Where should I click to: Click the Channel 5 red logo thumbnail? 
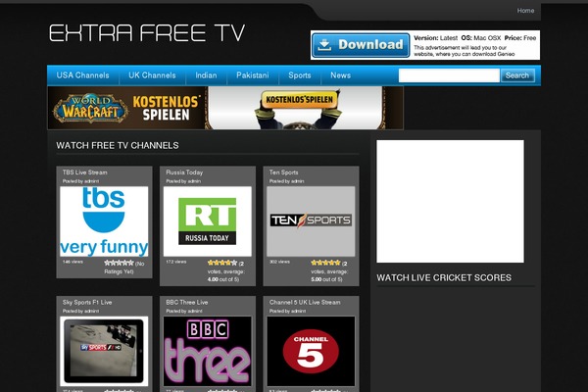[311, 351]
